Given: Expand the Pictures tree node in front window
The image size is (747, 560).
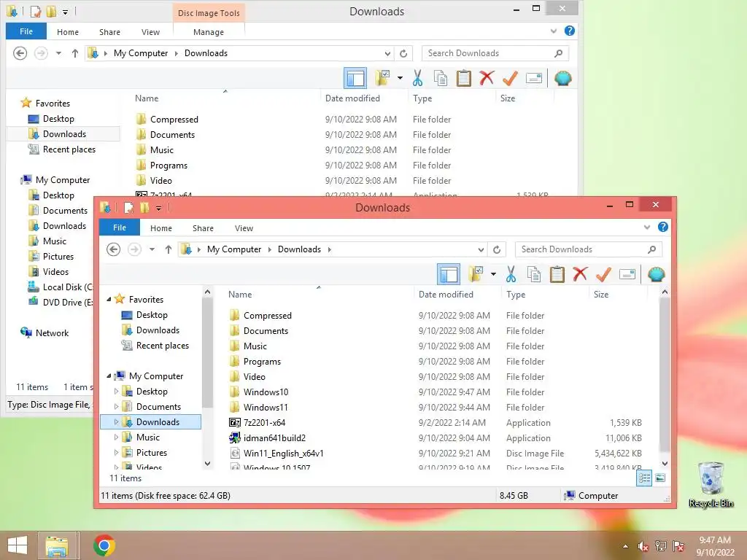Looking at the screenshot, I should tap(116, 452).
